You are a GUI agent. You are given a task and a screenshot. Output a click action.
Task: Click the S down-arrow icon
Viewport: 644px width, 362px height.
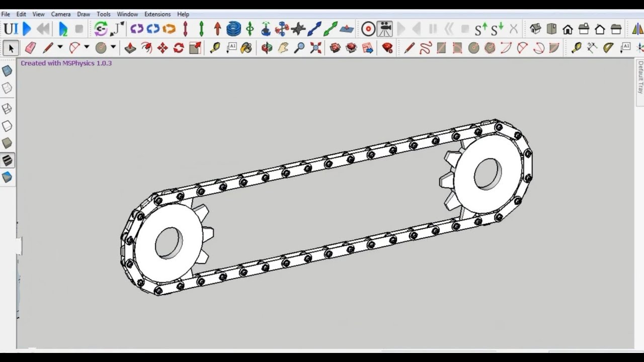click(x=497, y=29)
